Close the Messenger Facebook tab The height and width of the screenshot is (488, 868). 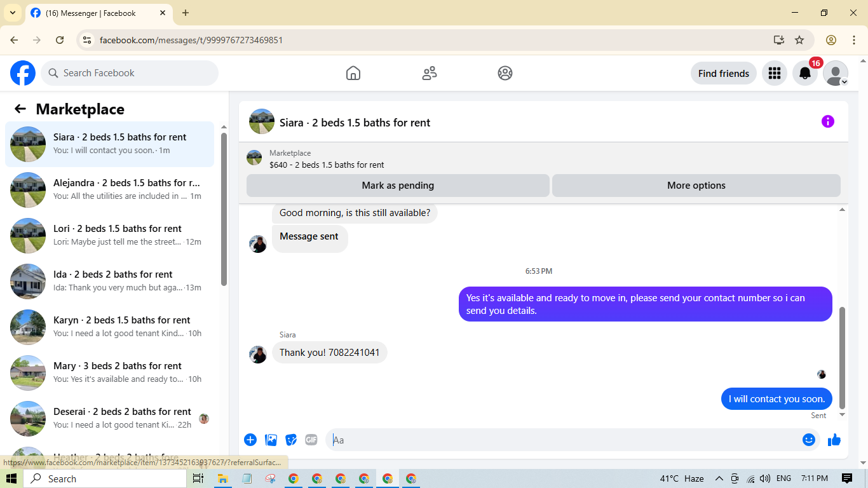click(x=163, y=13)
